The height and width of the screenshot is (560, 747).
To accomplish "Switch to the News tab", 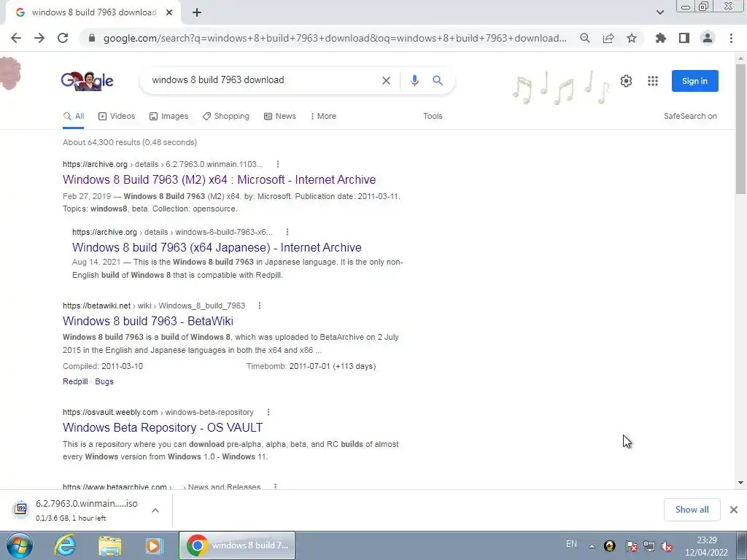I will pos(280,116).
